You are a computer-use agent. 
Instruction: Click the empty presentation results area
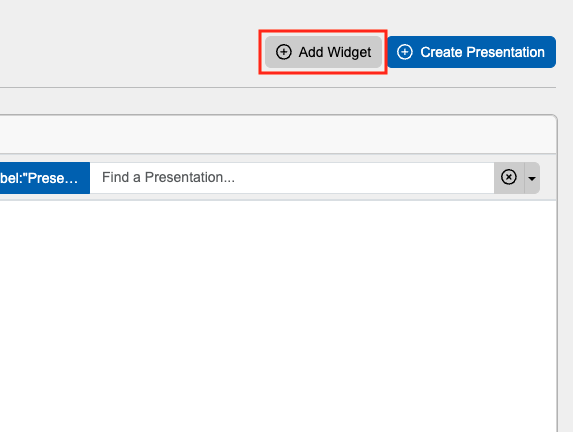pos(278,316)
